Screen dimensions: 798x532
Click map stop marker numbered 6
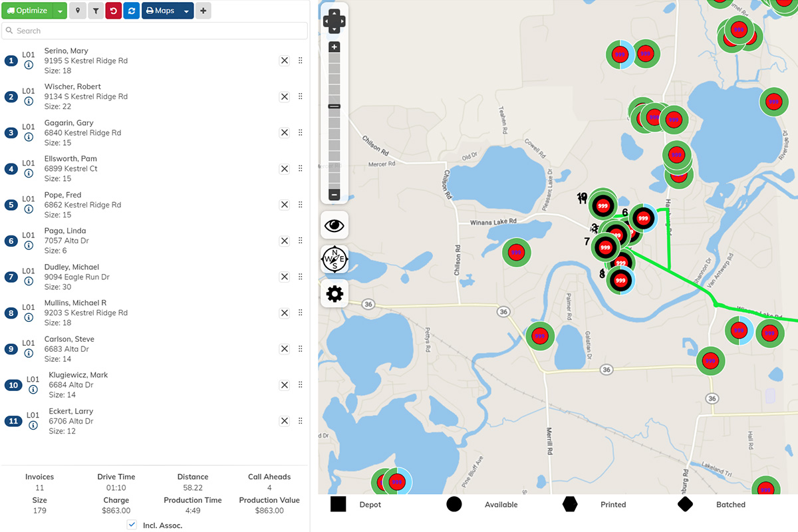[x=642, y=218]
